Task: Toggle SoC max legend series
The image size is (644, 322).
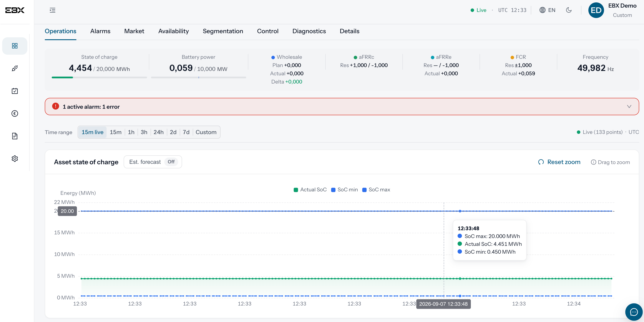Action: click(376, 190)
